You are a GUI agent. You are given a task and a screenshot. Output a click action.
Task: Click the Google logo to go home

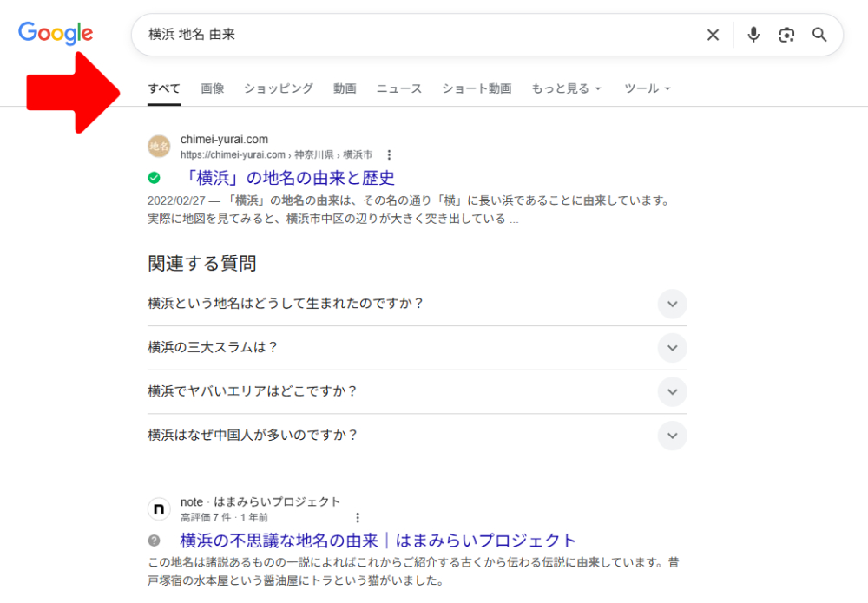click(55, 33)
